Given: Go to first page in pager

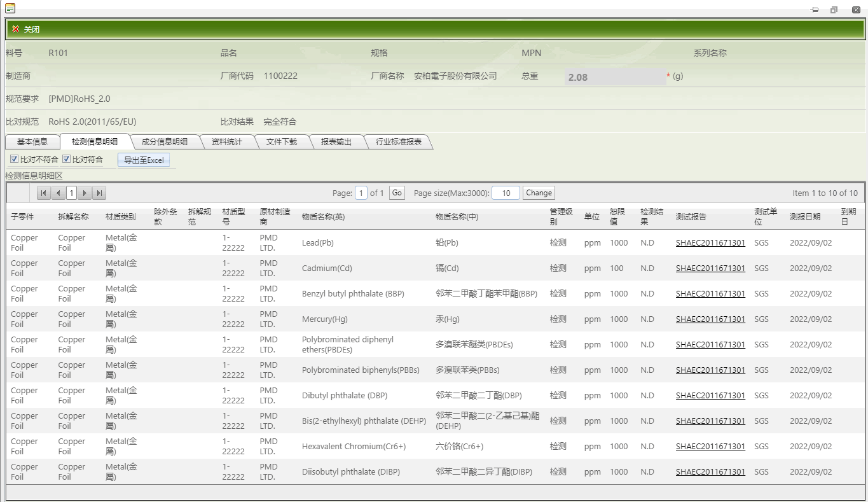Looking at the screenshot, I should 44,193.
